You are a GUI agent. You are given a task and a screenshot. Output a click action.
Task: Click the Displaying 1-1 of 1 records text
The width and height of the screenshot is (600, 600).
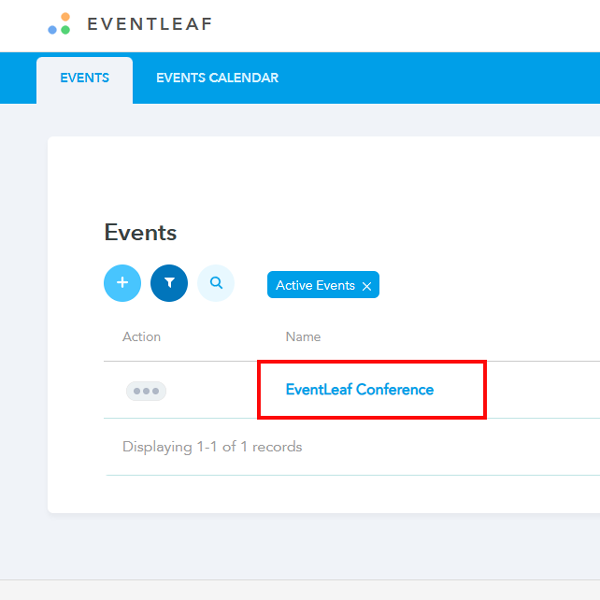tap(212, 447)
